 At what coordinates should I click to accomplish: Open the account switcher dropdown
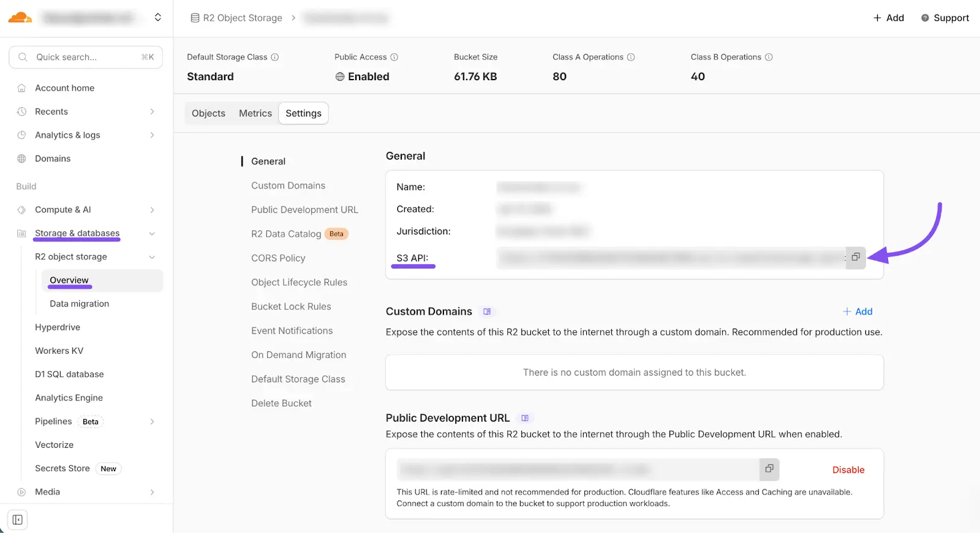click(x=157, y=18)
